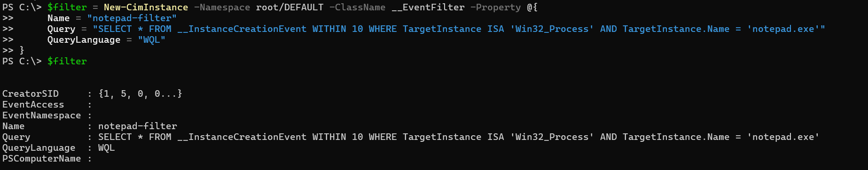Click the "WQL" string value in the input
The image size is (868, 170).
(152, 40)
